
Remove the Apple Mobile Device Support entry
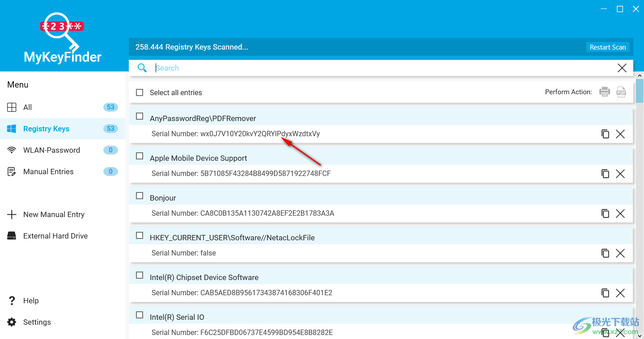click(x=620, y=174)
